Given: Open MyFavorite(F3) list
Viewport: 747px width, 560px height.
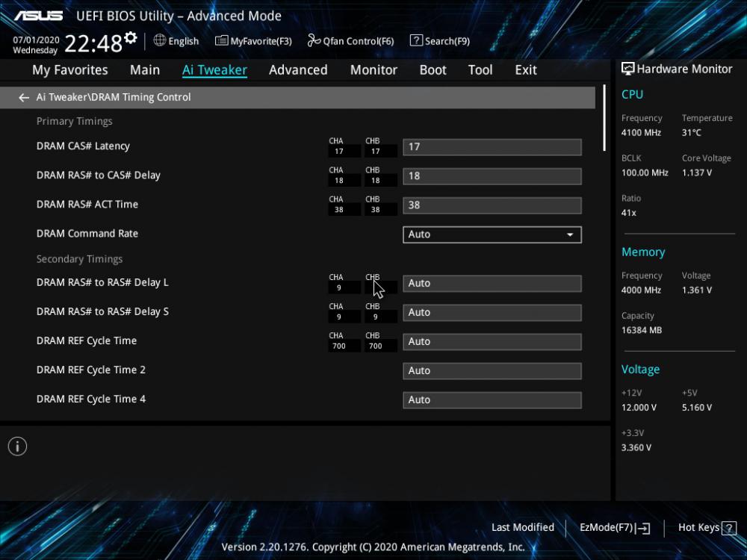Looking at the screenshot, I should coord(253,41).
